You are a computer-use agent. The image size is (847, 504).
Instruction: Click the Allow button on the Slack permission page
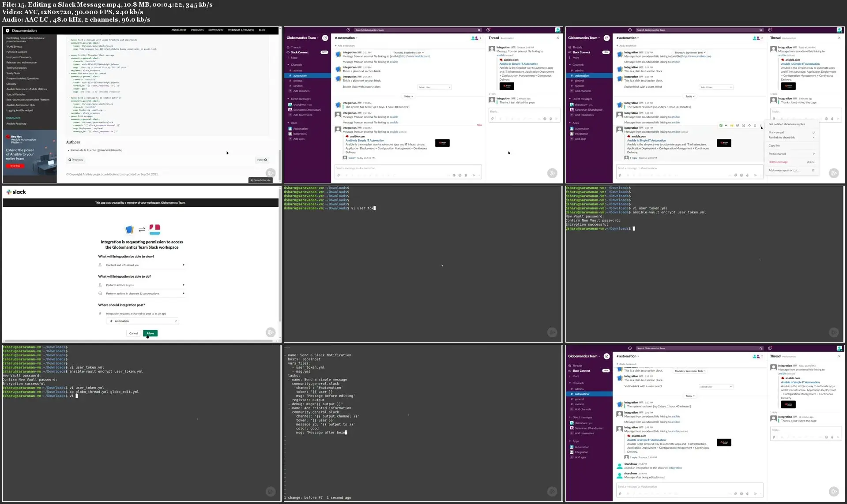click(151, 333)
